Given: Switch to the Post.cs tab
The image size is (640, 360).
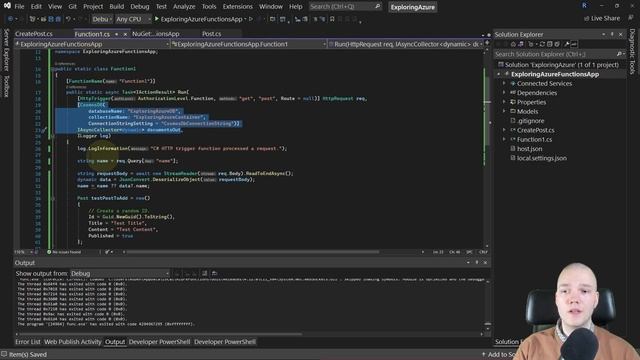Looking at the screenshot, I should click(211, 34).
